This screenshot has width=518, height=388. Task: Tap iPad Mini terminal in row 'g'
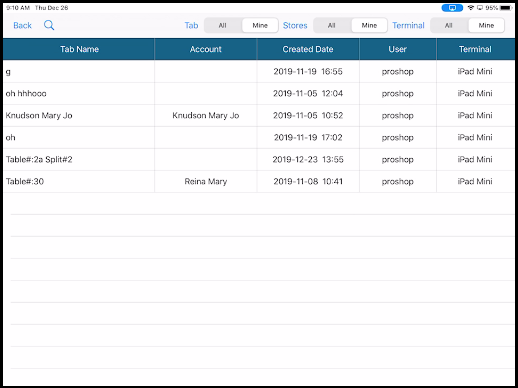475,72
